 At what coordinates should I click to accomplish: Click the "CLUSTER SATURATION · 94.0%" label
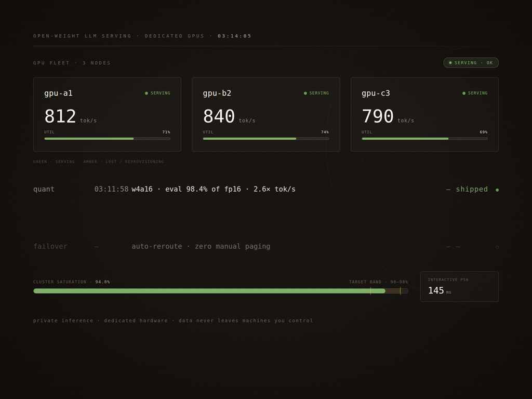72,282
